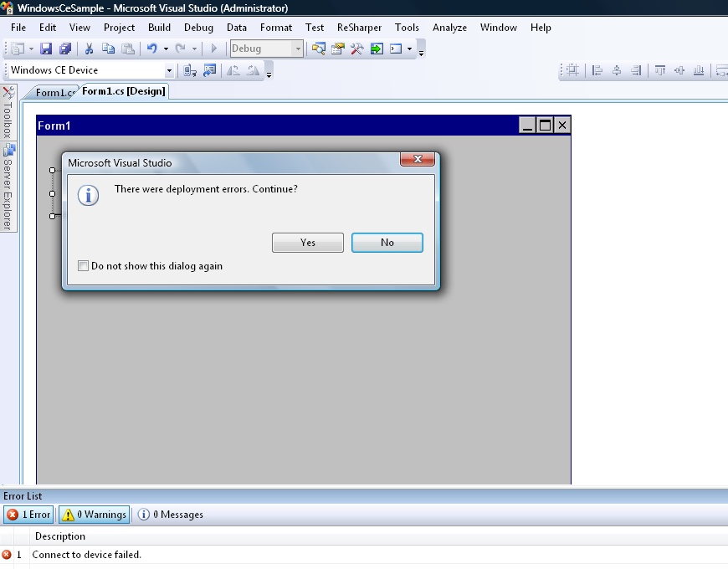Undo the last action
Screen dimensions: 728x569
tap(151, 49)
